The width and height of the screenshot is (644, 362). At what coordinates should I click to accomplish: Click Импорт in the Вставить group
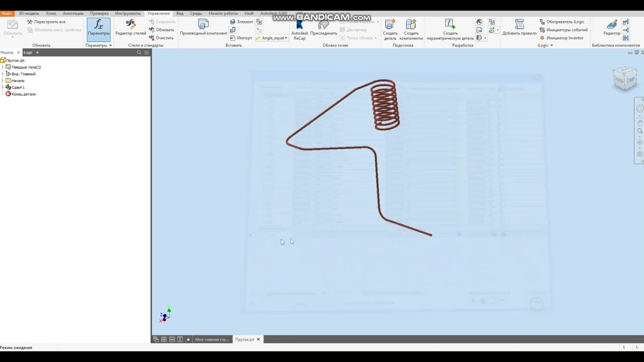point(241,38)
